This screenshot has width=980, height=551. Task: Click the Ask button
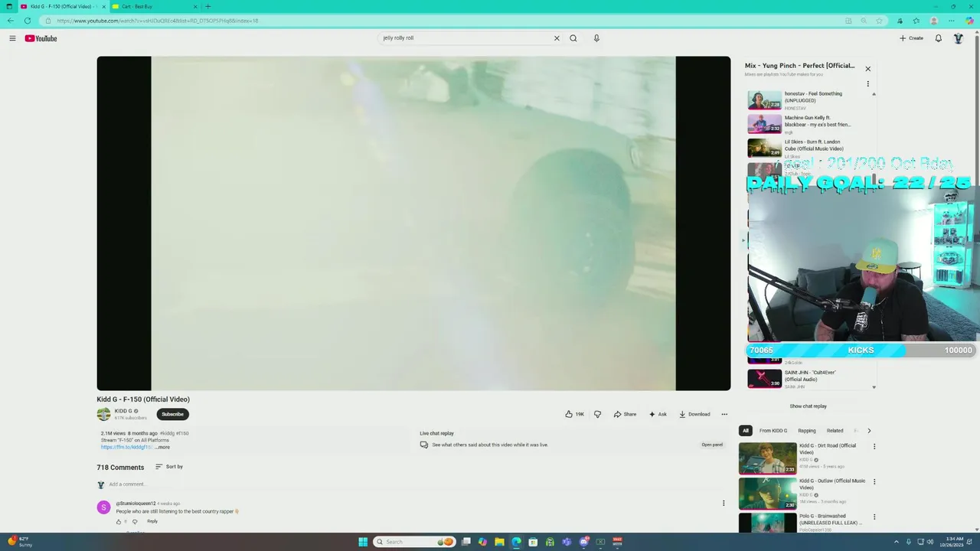(x=658, y=414)
